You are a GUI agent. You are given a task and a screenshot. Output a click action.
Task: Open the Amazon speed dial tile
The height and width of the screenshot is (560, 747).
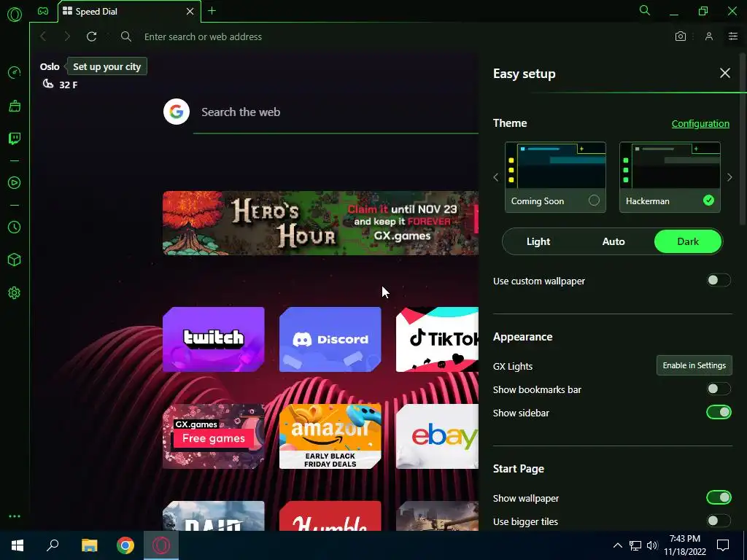click(x=330, y=436)
